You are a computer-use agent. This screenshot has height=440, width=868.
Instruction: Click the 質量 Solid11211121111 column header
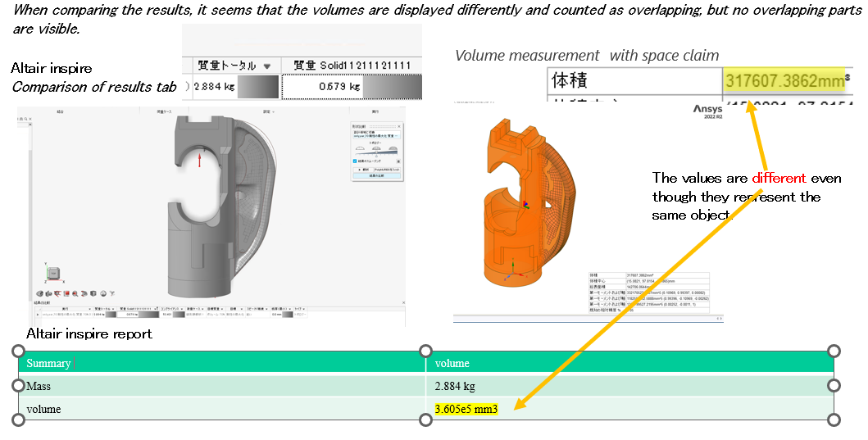point(352,66)
